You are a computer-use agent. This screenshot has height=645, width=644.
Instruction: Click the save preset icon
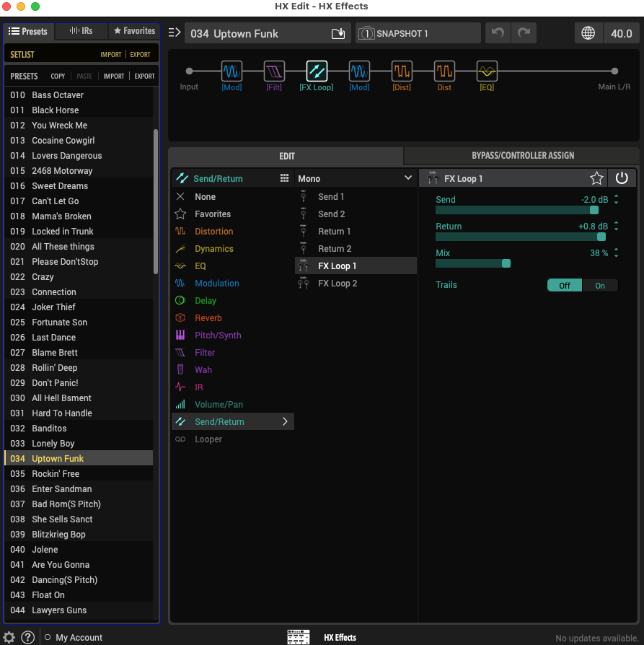(x=338, y=33)
